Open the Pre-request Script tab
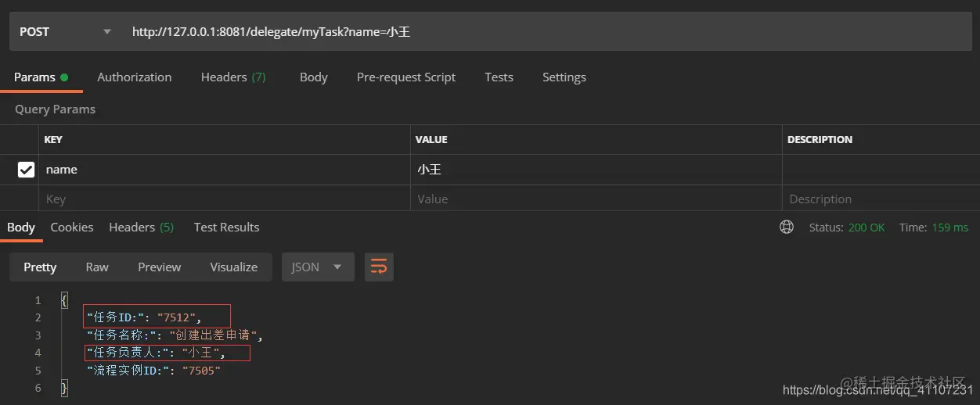This screenshot has width=980, height=405. 406,77
